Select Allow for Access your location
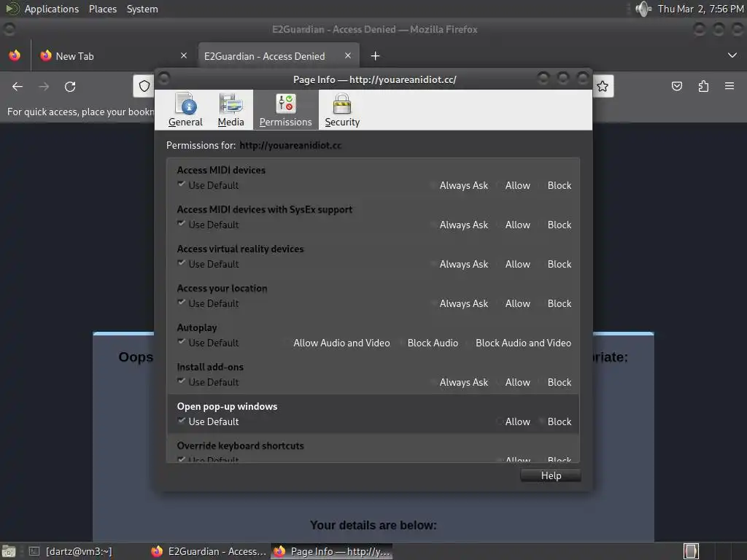The width and height of the screenshot is (747, 560). [x=514, y=304]
